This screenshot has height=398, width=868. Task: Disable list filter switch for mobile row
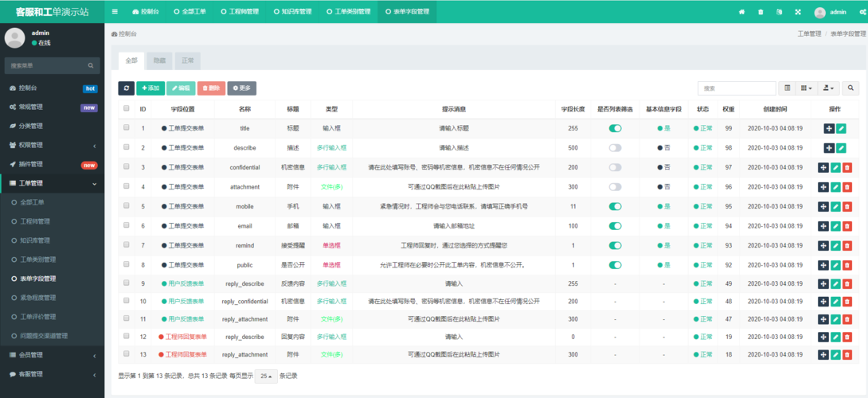(615, 206)
